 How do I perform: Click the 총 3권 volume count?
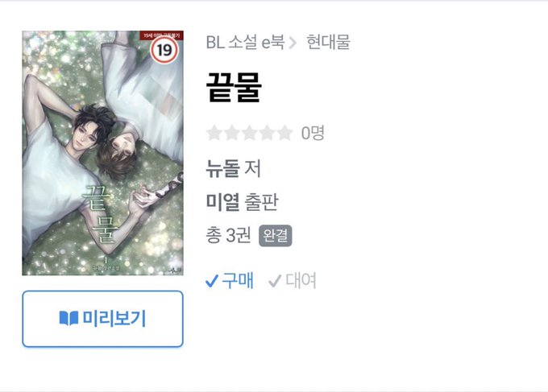coord(228,235)
